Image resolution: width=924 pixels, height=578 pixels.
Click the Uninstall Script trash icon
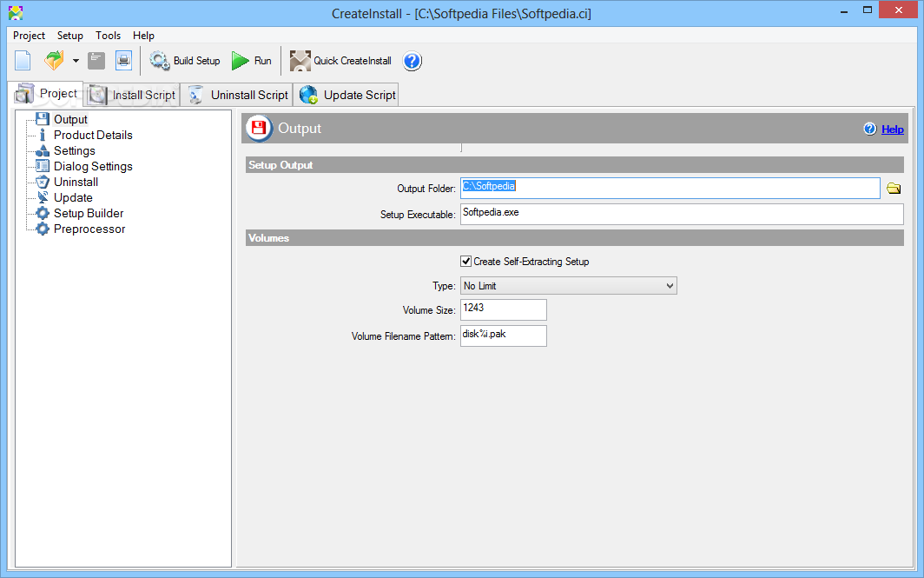[x=195, y=95]
